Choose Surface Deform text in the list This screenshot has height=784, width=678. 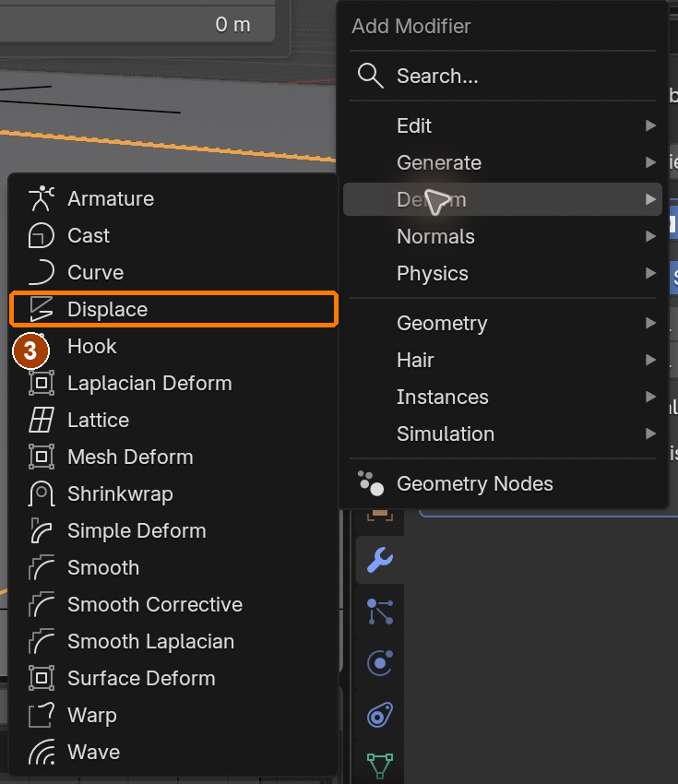click(141, 679)
